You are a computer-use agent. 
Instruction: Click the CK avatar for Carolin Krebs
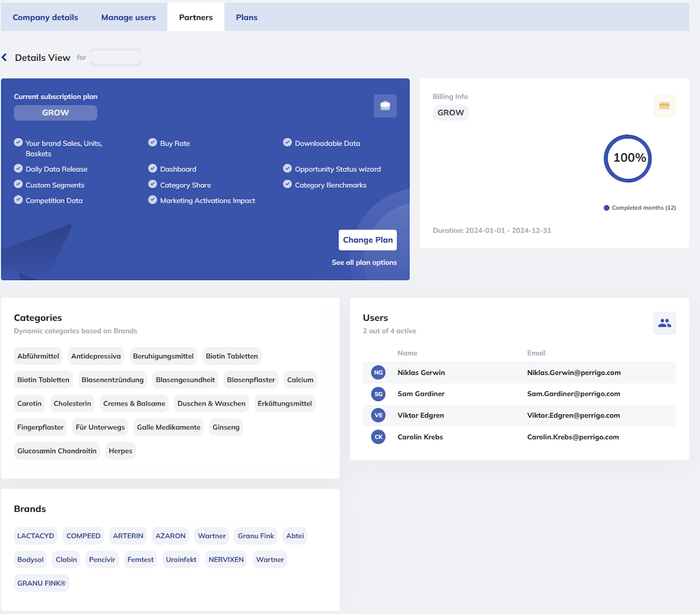click(x=378, y=437)
